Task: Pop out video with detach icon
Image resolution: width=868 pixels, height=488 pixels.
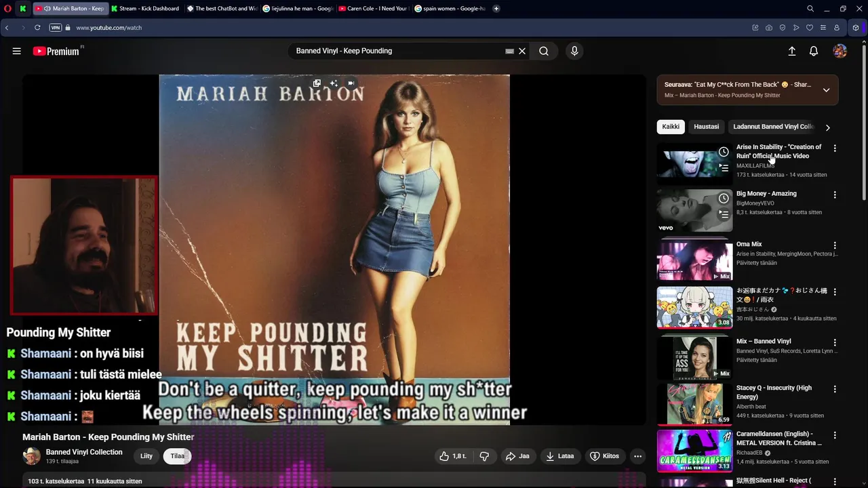Action: pos(317,83)
